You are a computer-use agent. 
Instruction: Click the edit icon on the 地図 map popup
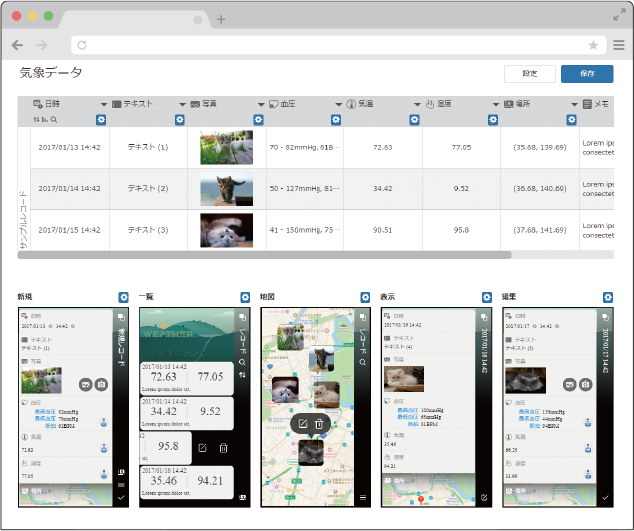(300, 424)
